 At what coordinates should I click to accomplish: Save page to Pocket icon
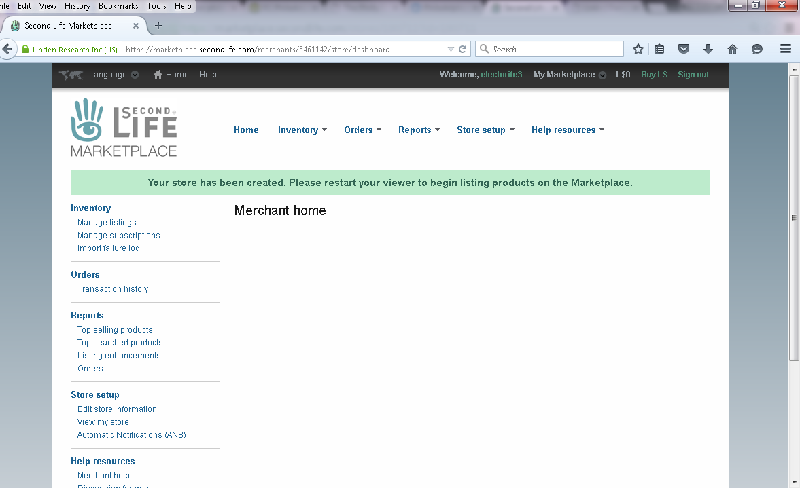pos(683,49)
